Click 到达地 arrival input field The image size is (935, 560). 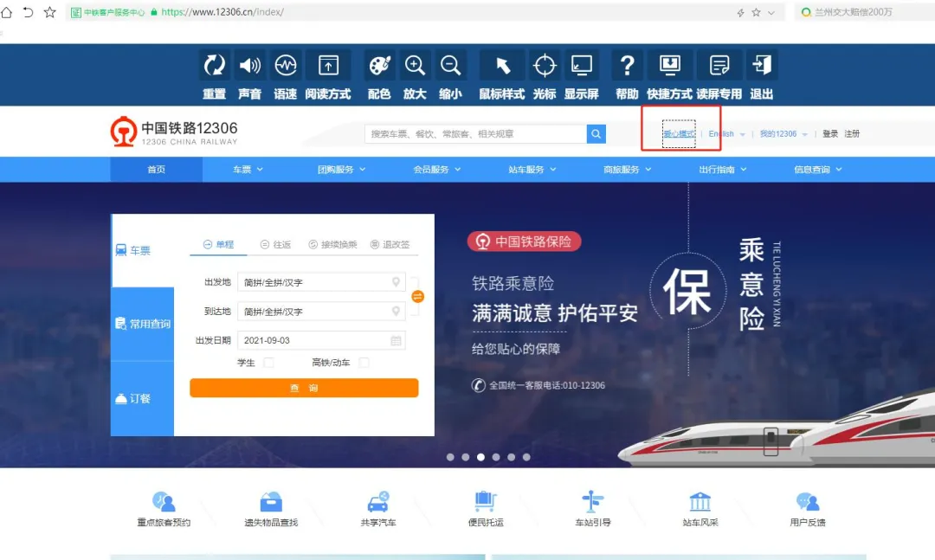pos(321,312)
